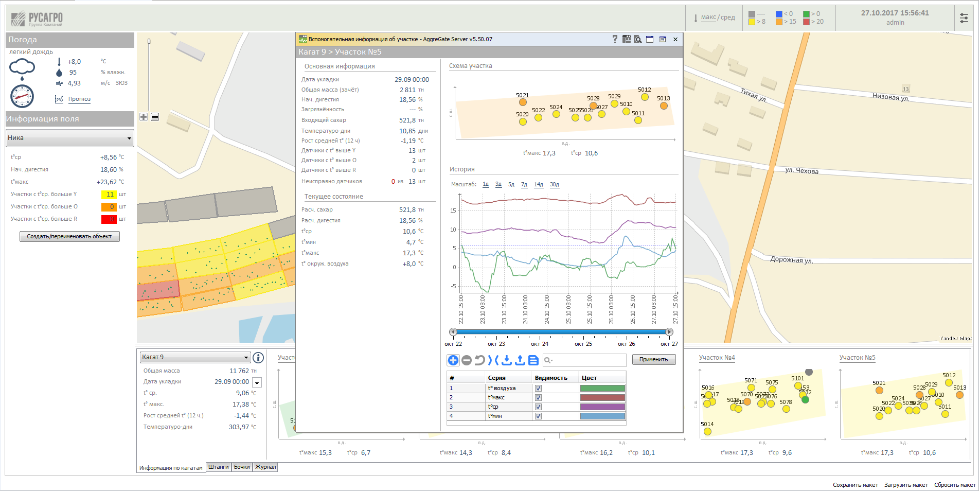This screenshot has width=980, height=492.
Task: Open the Дата укладки date picker dropdown
Action: click(257, 382)
